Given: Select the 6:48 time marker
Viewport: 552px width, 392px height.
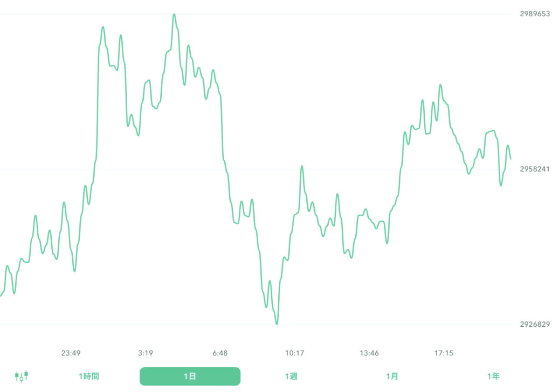Looking at the screenshot, I should tap(220, 353).
